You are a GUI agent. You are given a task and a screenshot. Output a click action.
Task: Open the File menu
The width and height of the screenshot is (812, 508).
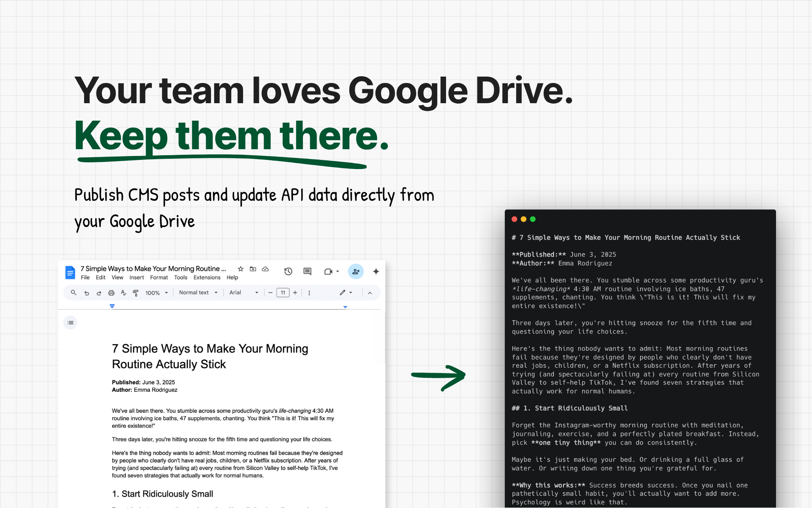[85, 277]
